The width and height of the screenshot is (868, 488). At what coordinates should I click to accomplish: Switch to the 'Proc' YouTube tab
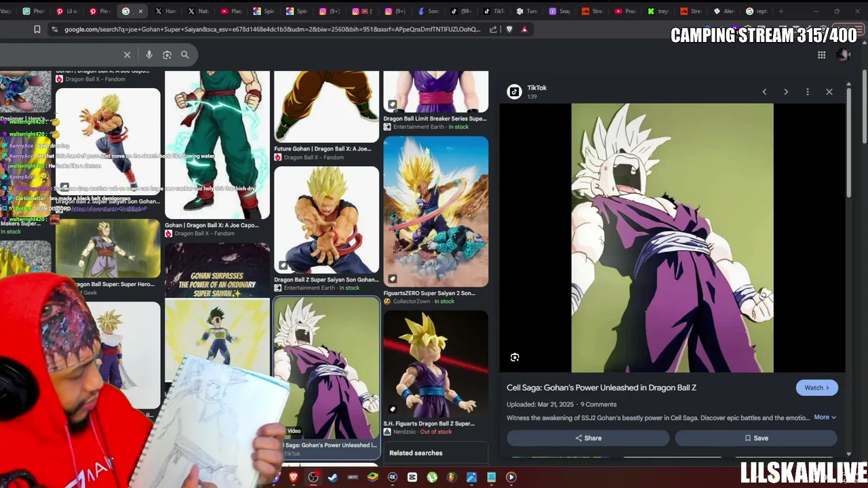coord(625,11)
